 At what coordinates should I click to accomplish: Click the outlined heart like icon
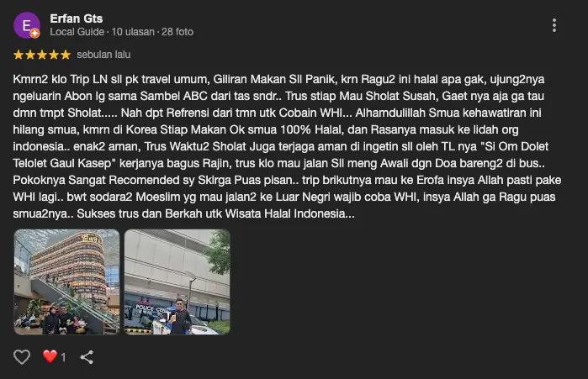coord(22,357)
